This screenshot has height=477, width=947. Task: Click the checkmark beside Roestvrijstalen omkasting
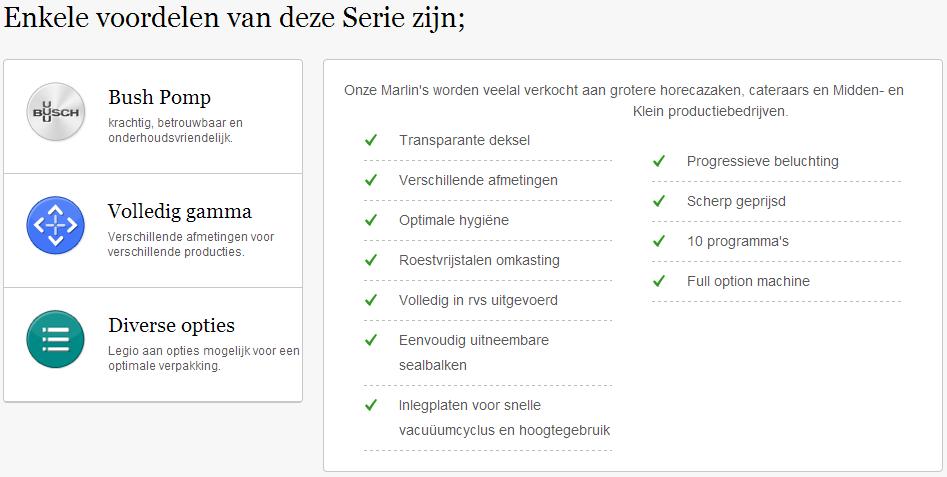(371, 260)
